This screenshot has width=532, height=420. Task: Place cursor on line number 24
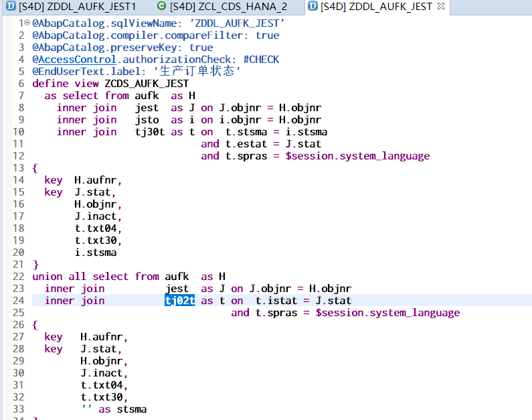tap(18, 301)
